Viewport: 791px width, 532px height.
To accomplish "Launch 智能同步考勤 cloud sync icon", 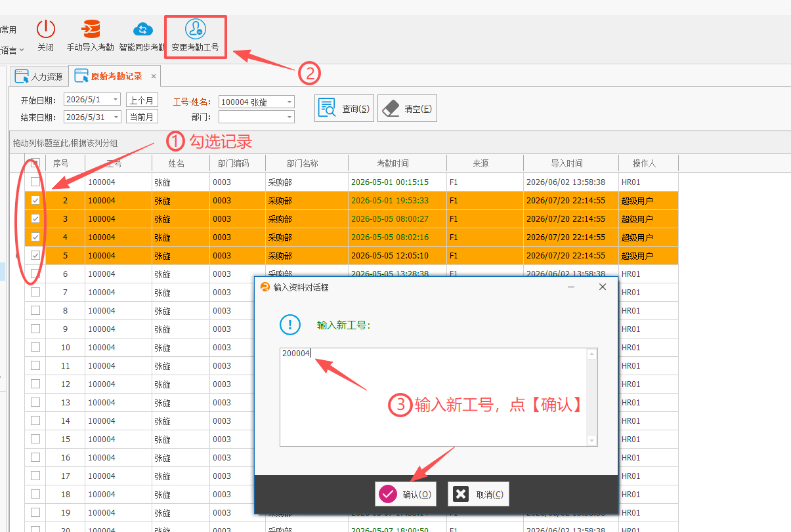I will pos(142,30).
